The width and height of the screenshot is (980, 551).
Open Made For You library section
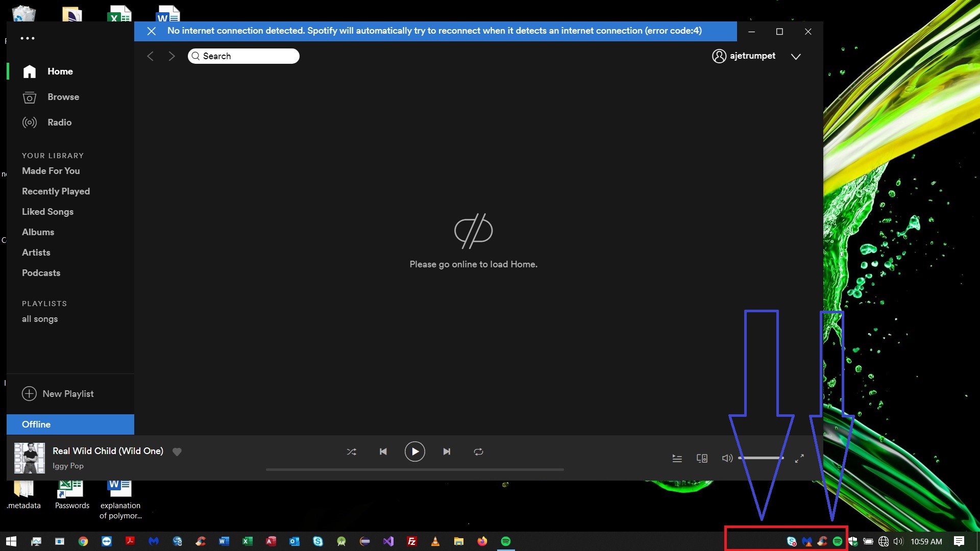(x=51, y=171)
